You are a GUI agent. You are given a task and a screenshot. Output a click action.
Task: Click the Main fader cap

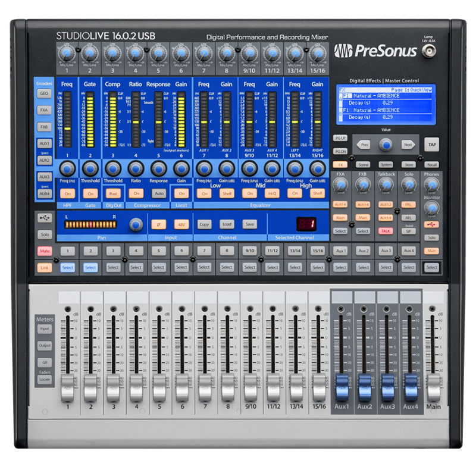(x=433, y=389)
